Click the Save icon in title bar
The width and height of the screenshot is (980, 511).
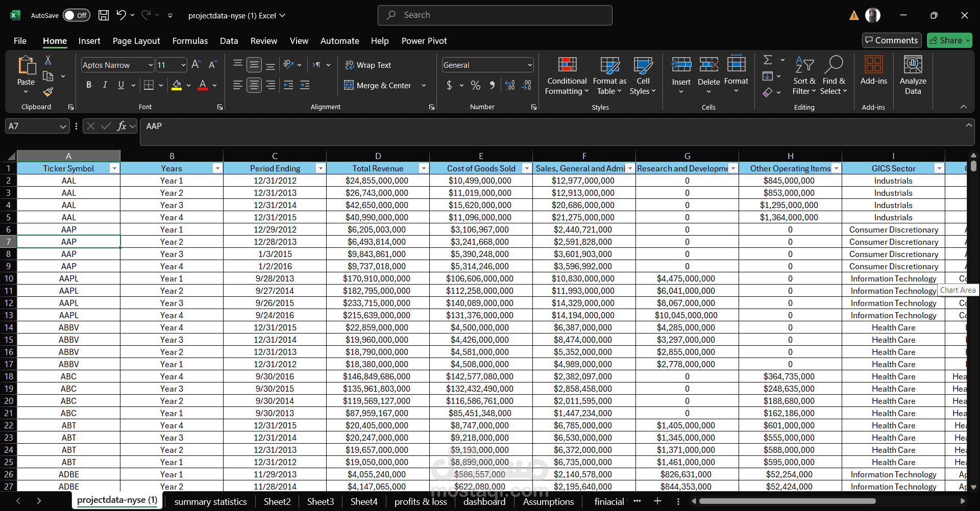[104, 15]
